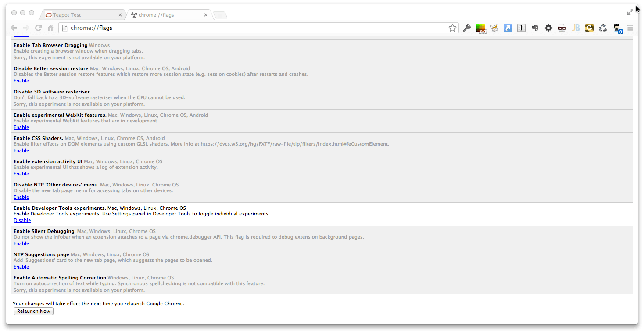Close the chrome://flags tab
This screenshot has width=644, height=333.
point(206,15)
